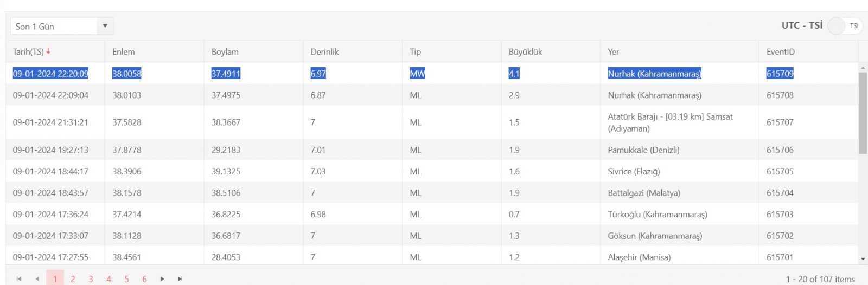868x285 pixels.
Task: Sort by the Yer column header
Action: pos(613,52)
